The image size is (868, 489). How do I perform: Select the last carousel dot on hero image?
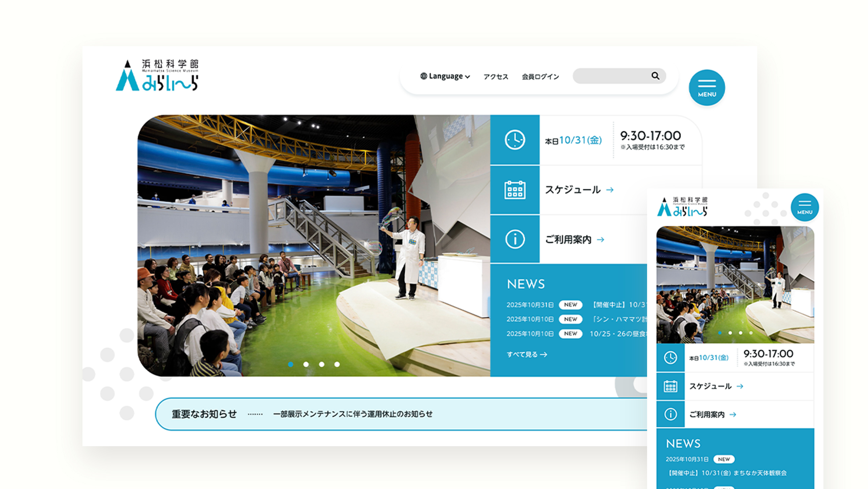(337, 364)
